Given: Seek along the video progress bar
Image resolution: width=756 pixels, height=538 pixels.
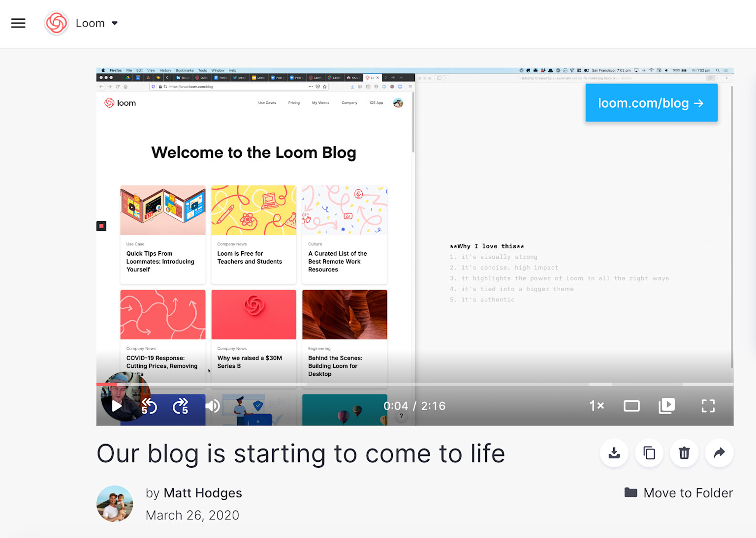Looking at the screenshot, I should [x=415, y=384].
